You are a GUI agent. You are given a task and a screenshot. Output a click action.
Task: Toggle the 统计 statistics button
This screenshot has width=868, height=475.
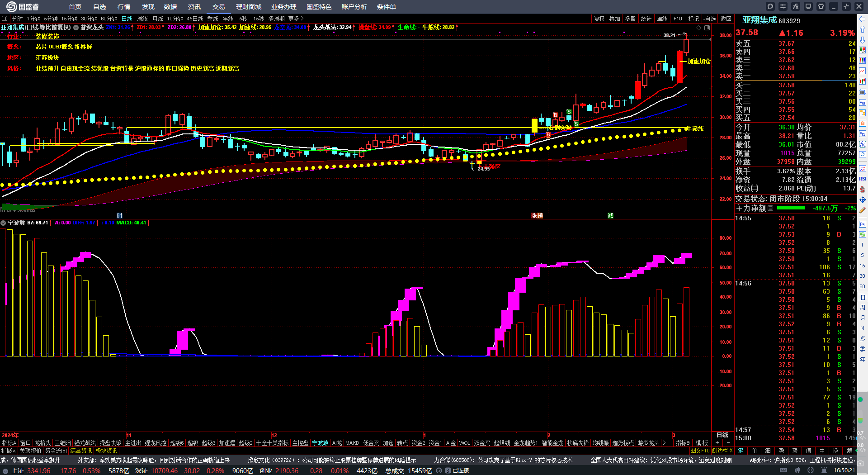point(646,19)
